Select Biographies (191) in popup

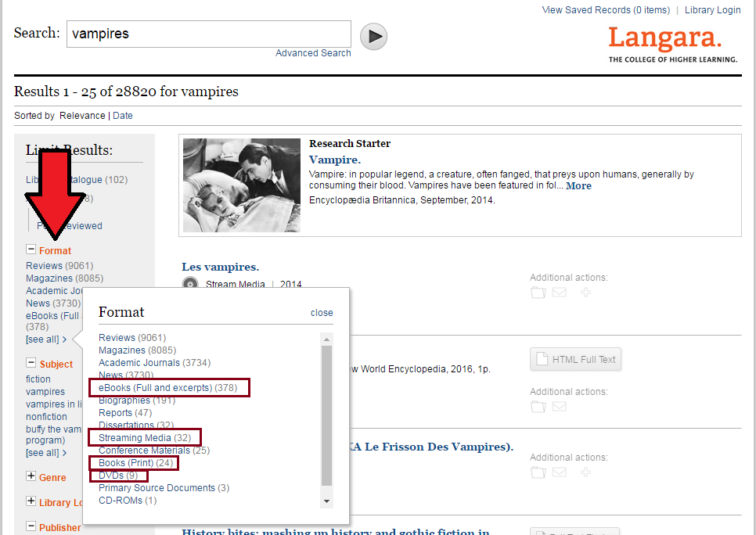pyautogui.click(x=137, y=400)
